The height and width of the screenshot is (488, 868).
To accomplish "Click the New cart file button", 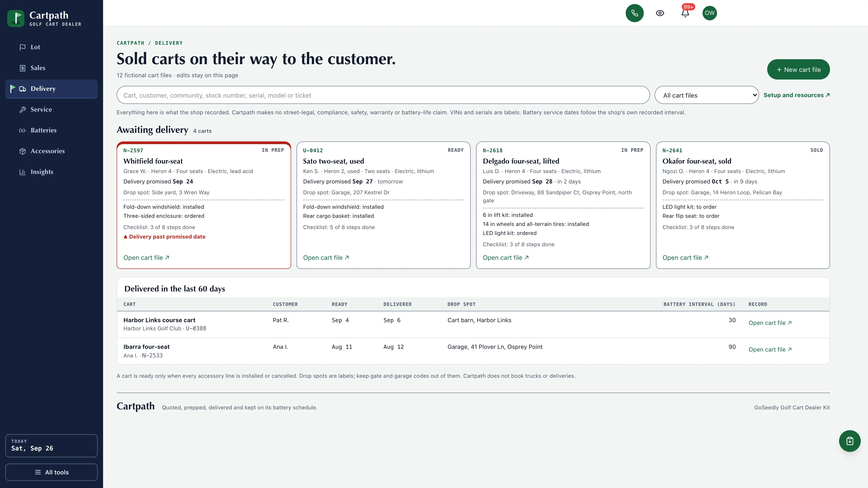I will [x=798, y=70].
